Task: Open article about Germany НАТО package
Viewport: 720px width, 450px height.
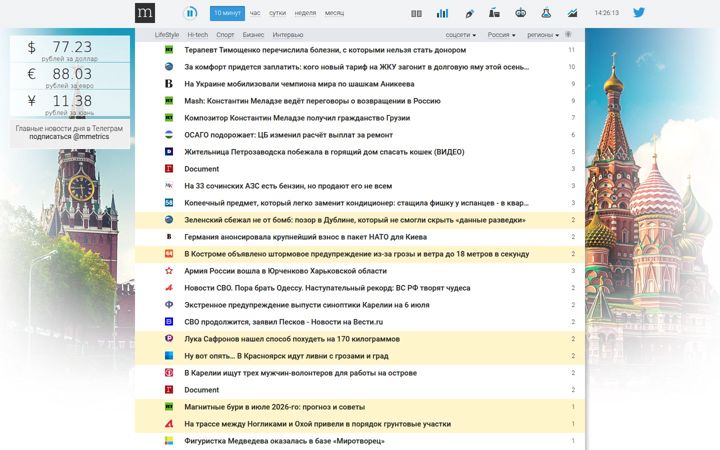Action: [x=305, y=237]
